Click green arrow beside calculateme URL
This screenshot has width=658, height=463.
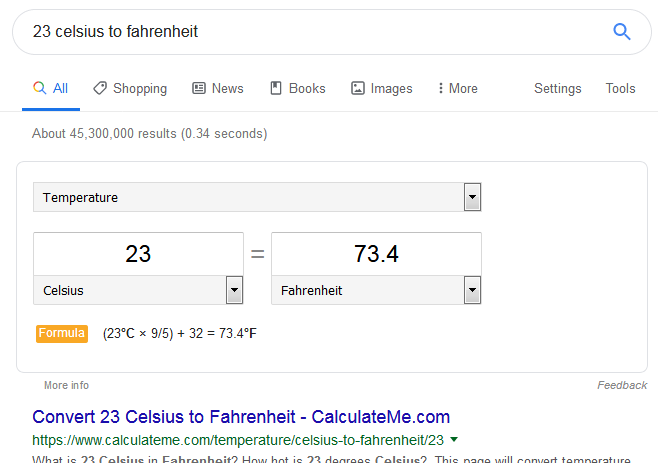(454, 439)
